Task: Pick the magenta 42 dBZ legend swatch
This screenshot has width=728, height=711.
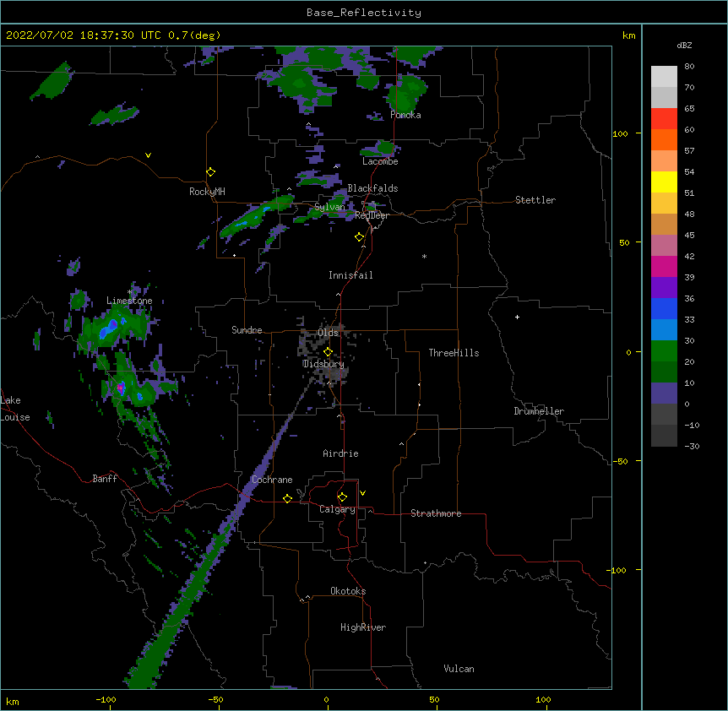Action: 664,266
